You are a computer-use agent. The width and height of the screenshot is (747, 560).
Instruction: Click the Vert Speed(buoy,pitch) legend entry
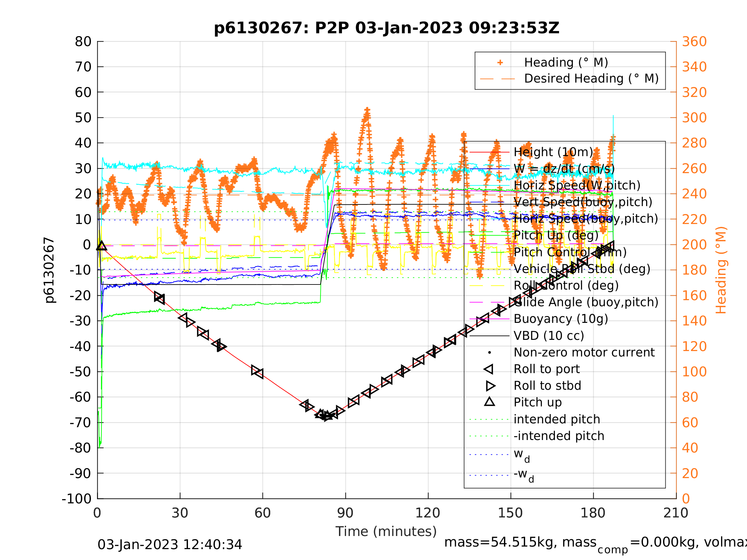pyautogui.click(x=583, y=202)
